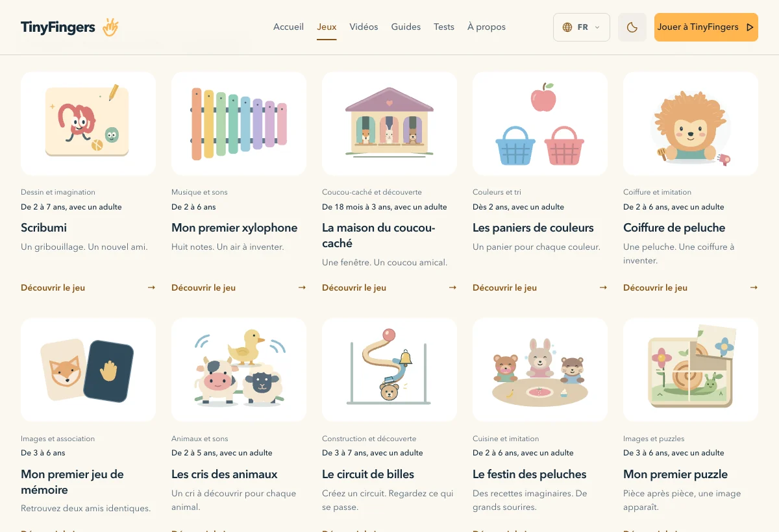Click the 'Musique et sons' category label
779x532 pixels.
(199, 192)
